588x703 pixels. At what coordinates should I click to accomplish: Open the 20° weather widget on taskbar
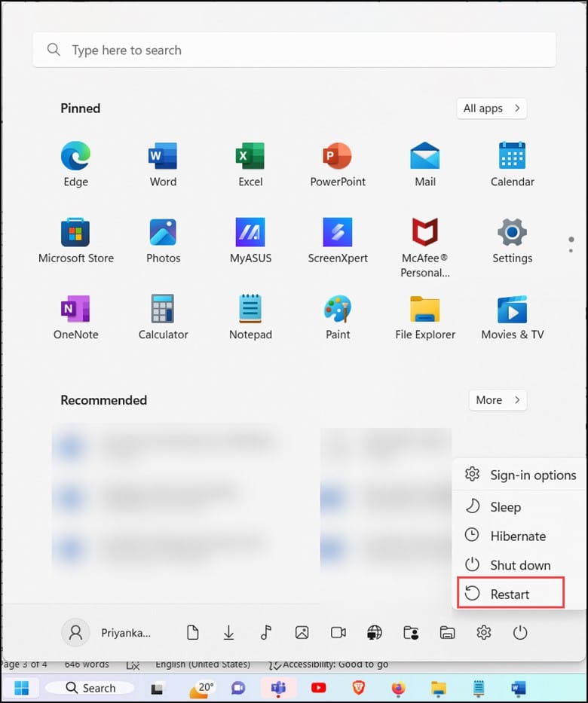201,688
